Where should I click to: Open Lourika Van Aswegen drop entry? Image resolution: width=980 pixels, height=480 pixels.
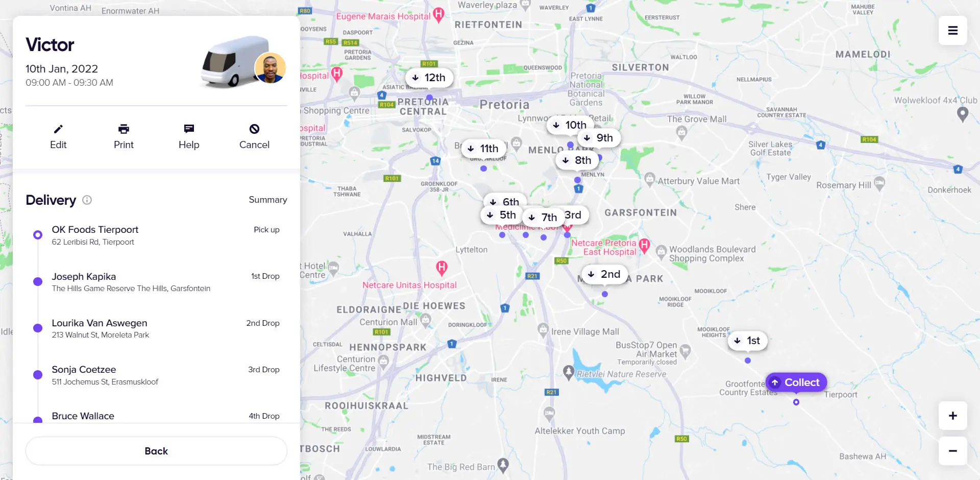point(156,328)
